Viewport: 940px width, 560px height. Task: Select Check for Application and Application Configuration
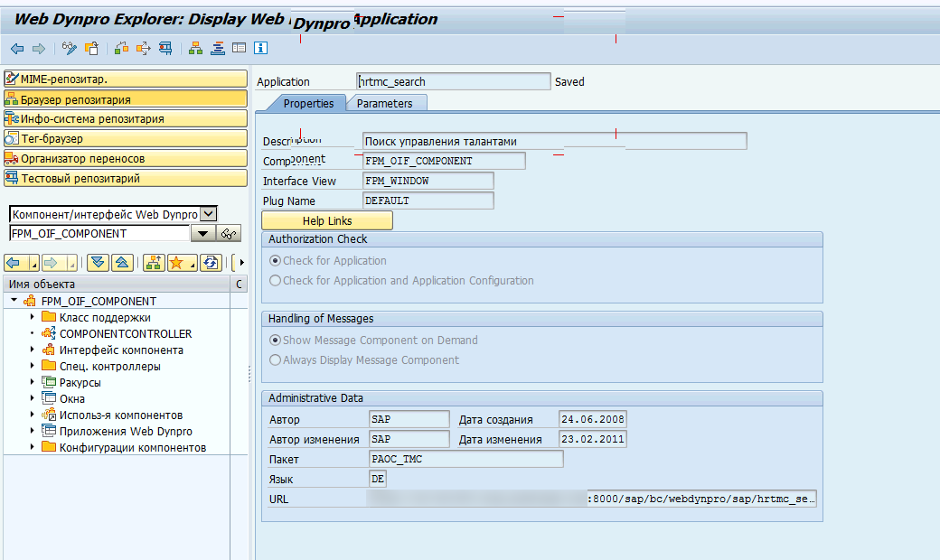[x=275, y=280]
